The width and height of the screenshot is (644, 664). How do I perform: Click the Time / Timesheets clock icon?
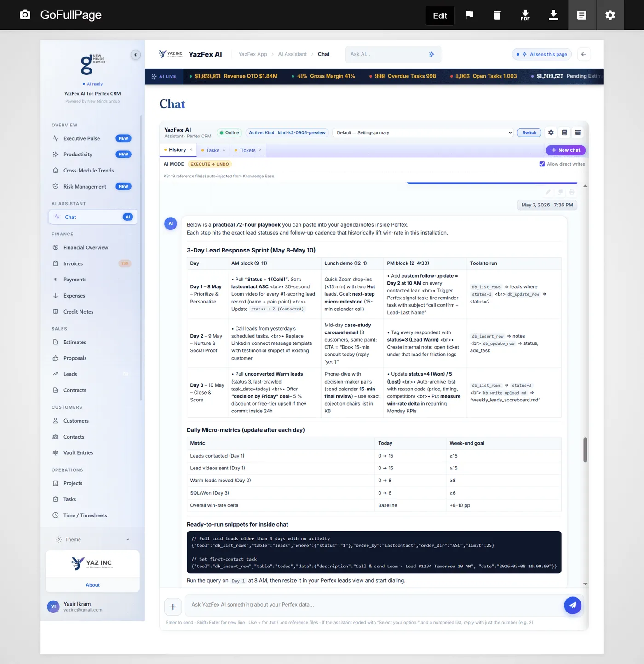click(56, 515)
